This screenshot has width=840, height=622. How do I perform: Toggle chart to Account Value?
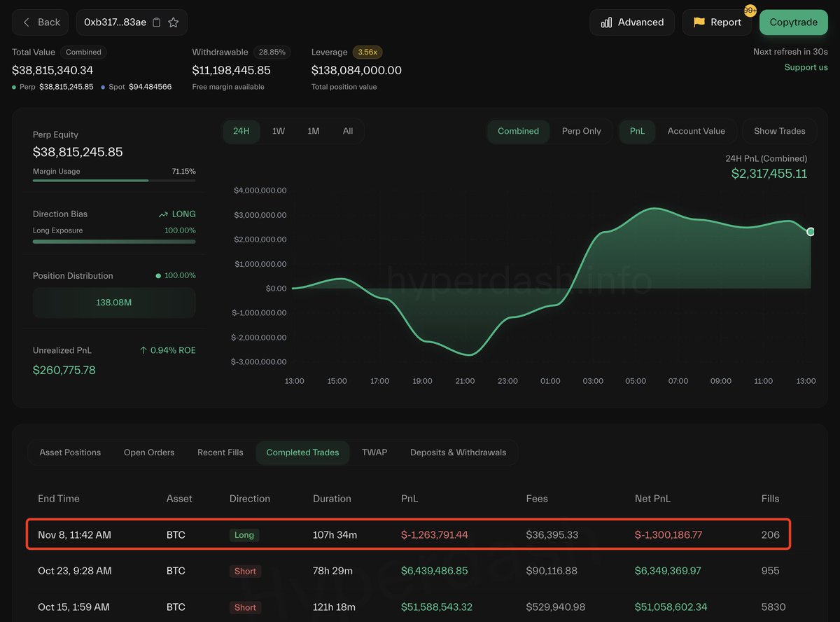click(x=696, y=131)
